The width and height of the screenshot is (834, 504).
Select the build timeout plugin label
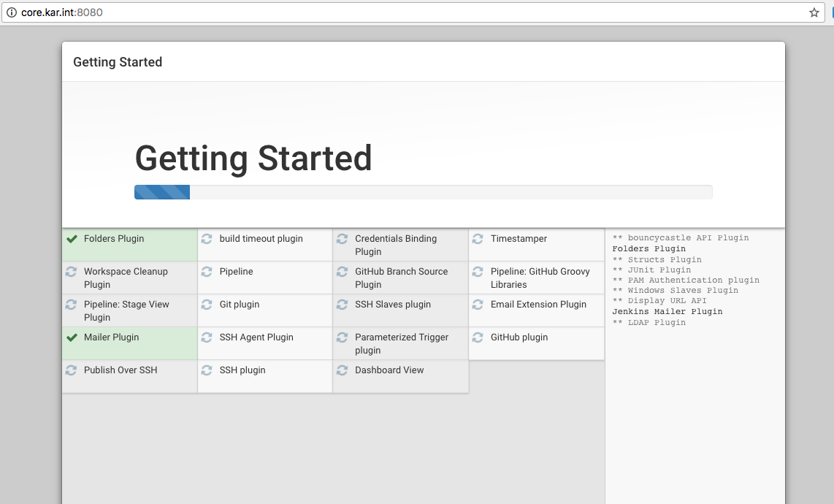(x=261, y=238)
